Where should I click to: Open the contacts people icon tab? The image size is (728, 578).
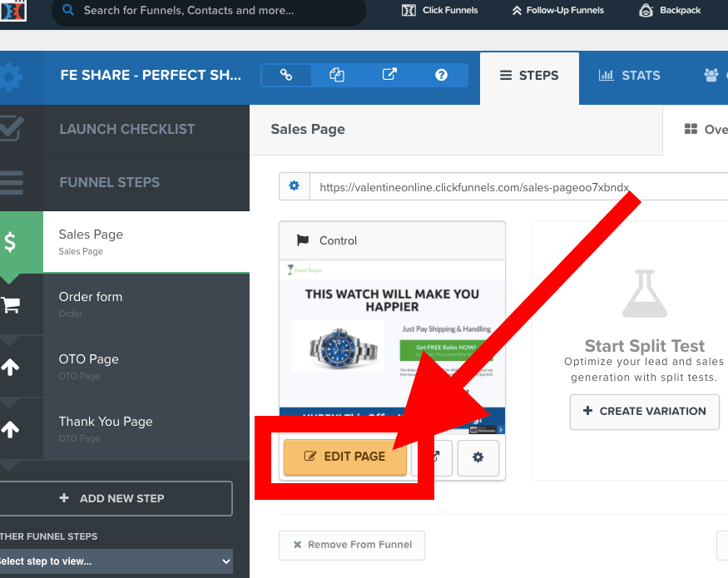click(711, 75)
